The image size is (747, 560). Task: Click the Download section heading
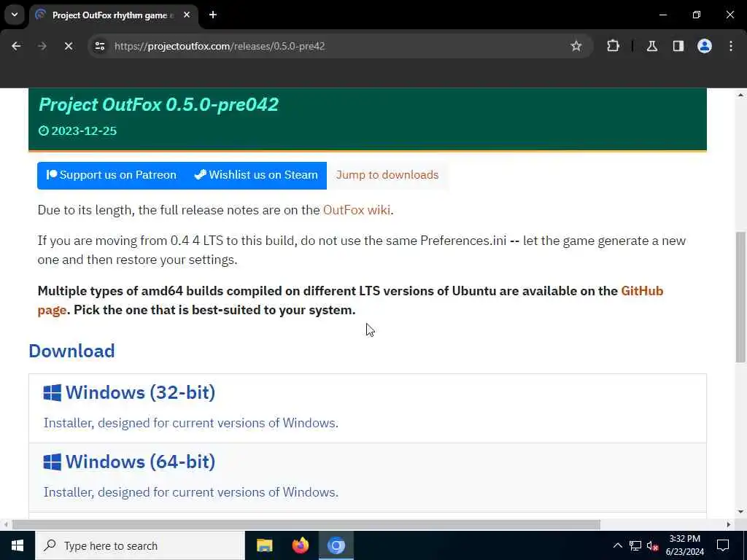click(x=72, y=351)
